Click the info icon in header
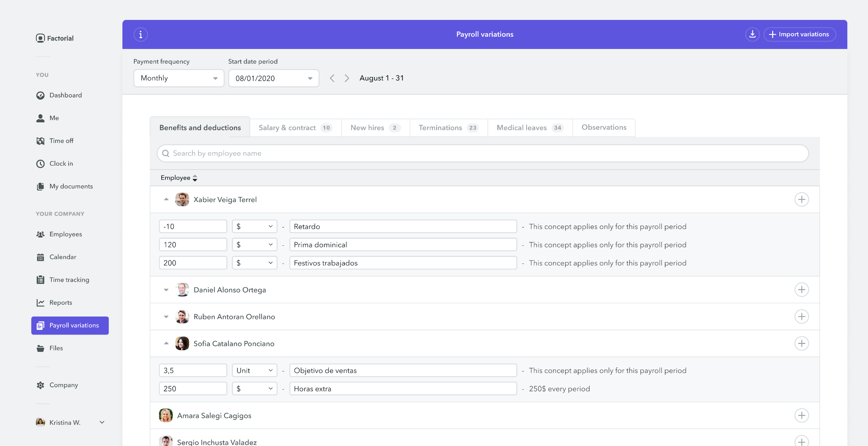 pos(141,34)
